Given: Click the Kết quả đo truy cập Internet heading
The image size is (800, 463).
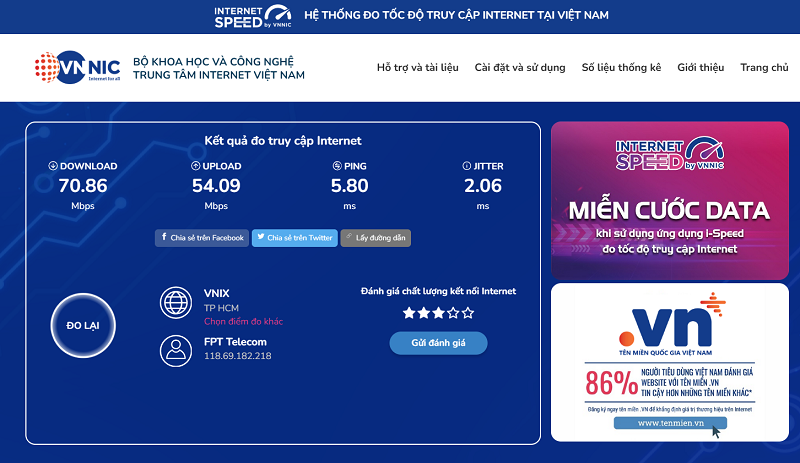Looking at the screenshot, I should 283,141.
